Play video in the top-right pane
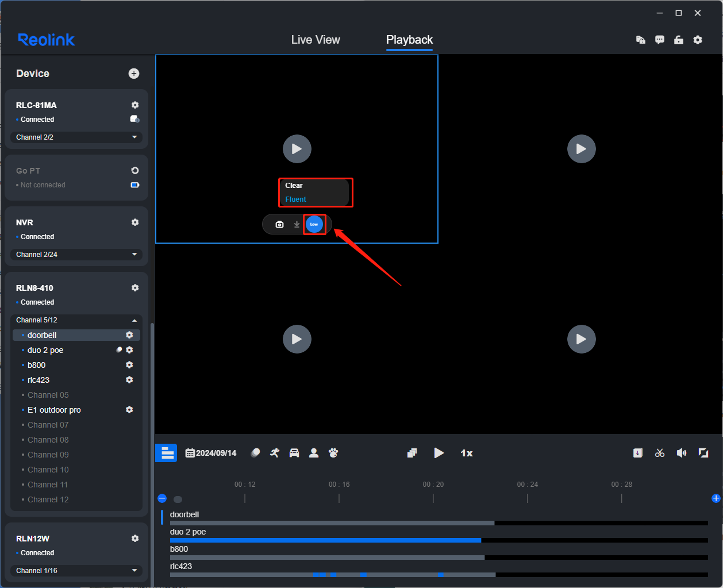 pyautogui.click(x=582, y=149)
